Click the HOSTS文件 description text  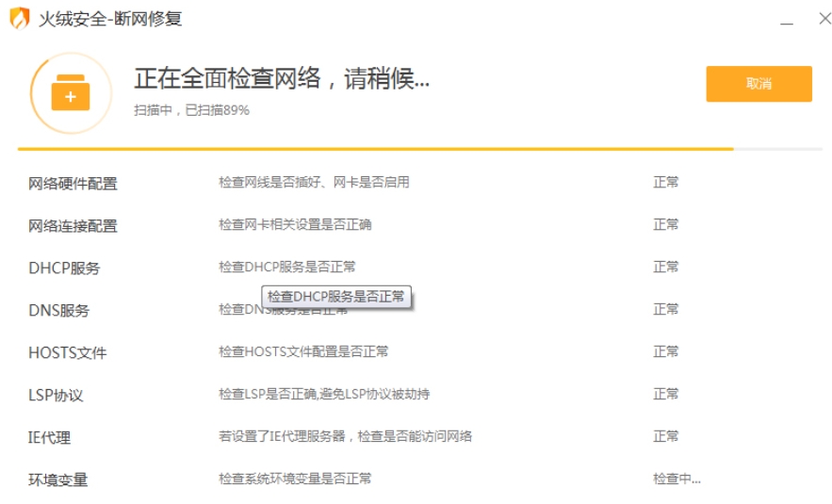point(303,351)
